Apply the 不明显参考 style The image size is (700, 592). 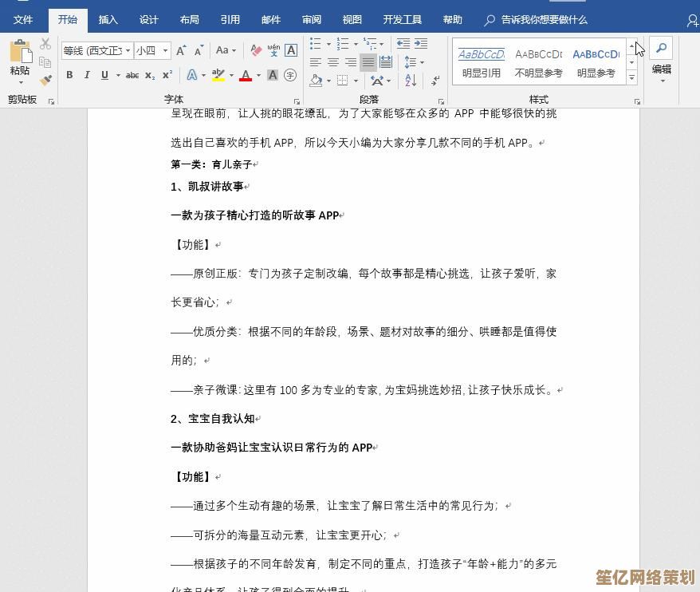(x=538, y=62)
